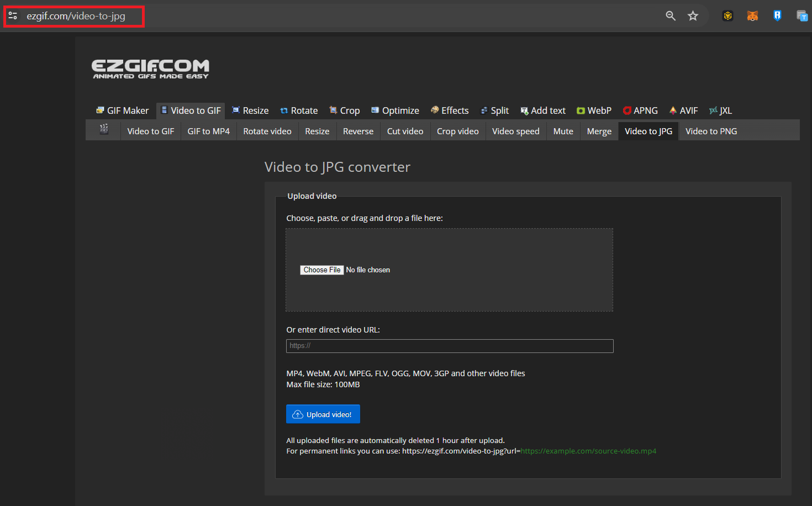Open the WebP converter icon
The image size is (812, 506).
tap(581, 110)
